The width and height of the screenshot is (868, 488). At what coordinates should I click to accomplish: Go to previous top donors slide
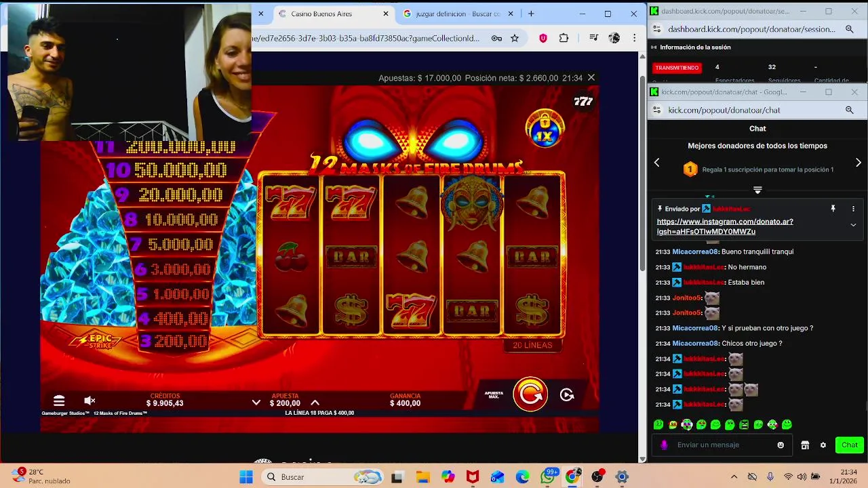tap(656, 163)
